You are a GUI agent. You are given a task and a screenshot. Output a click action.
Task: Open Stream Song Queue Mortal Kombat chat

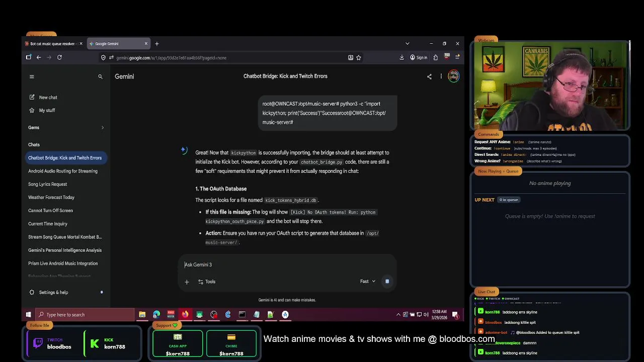click(65, 237)
